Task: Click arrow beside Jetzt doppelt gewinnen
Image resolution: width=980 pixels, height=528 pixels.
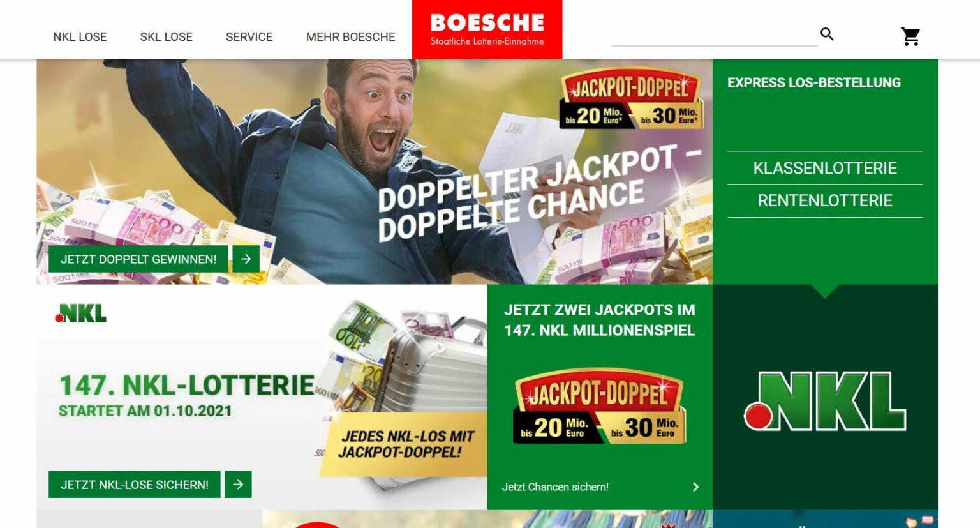Action: [x=246, y=259]
